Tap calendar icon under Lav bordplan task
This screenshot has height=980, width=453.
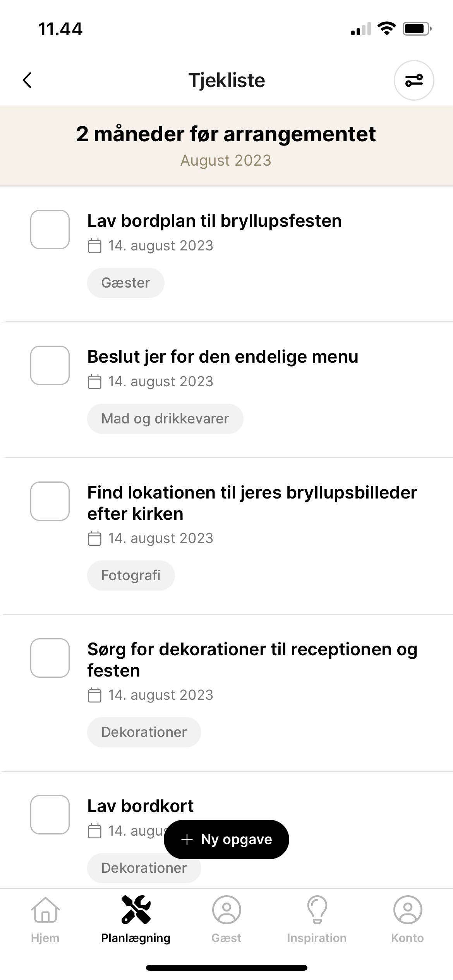coord(94,246)
